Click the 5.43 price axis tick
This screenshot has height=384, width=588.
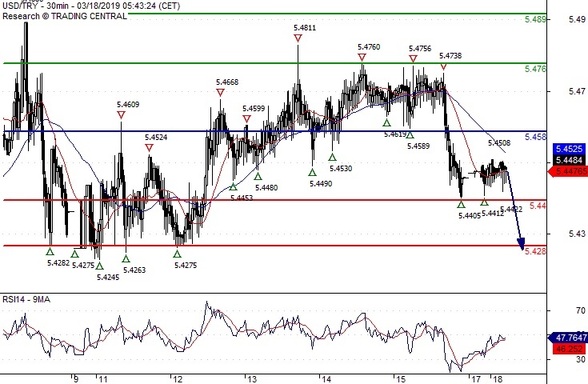click(x=577, y=234)
